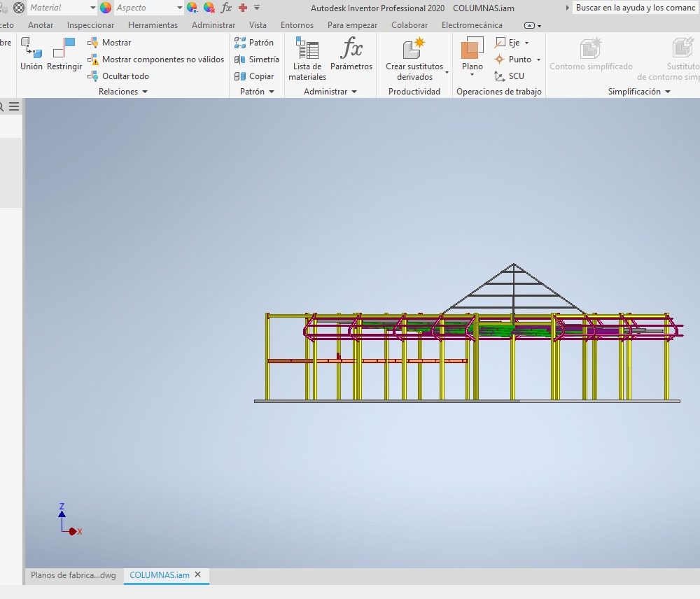Screen dimensions: 700x599
Task: Open the Aspecto appearance dropdown
Action: [x=179, y=8]
